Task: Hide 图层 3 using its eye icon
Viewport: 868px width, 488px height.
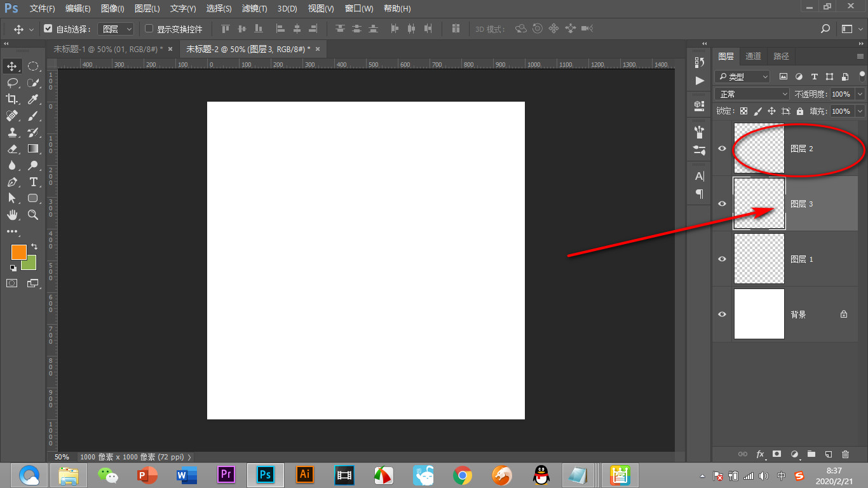Action: pyautogui.click(x=722, y=203)
